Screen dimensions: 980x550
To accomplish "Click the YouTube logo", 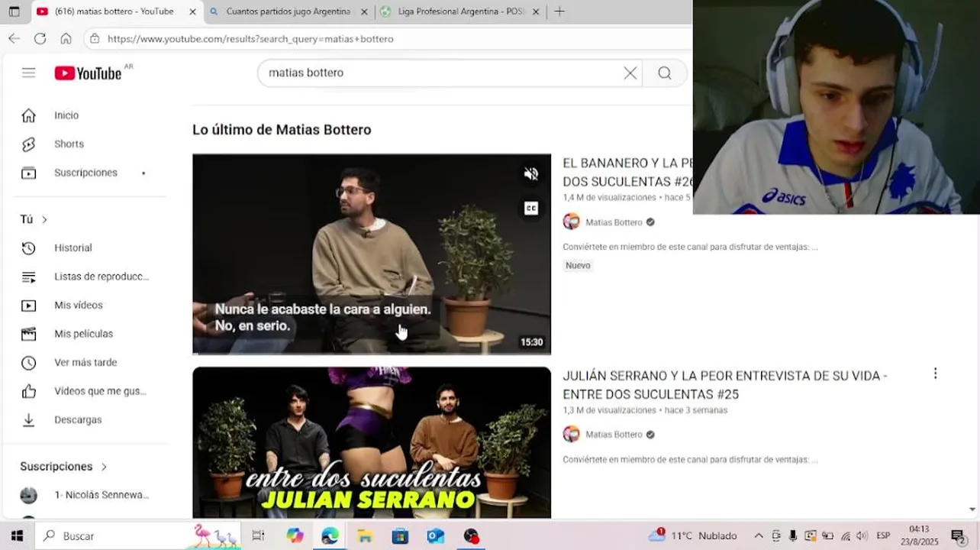I will (x=88, y=73).
